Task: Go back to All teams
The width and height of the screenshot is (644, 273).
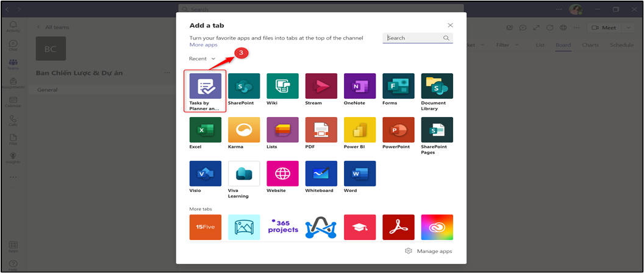Action: (53, 27)
